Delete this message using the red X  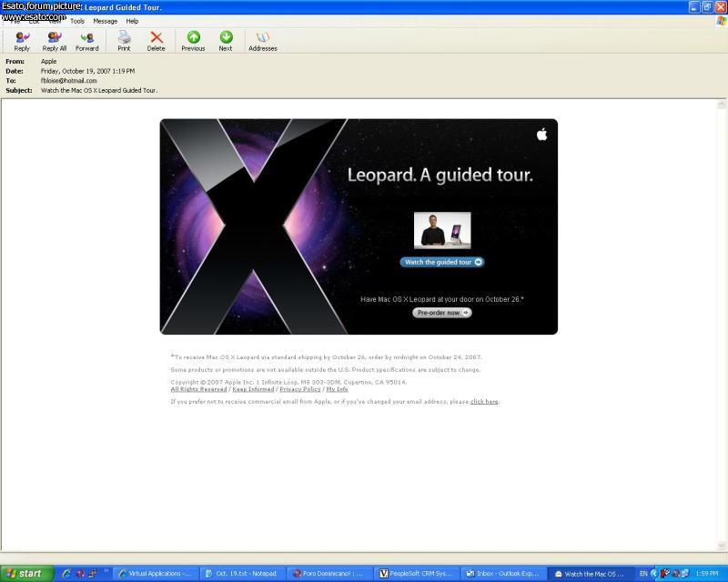157,41
